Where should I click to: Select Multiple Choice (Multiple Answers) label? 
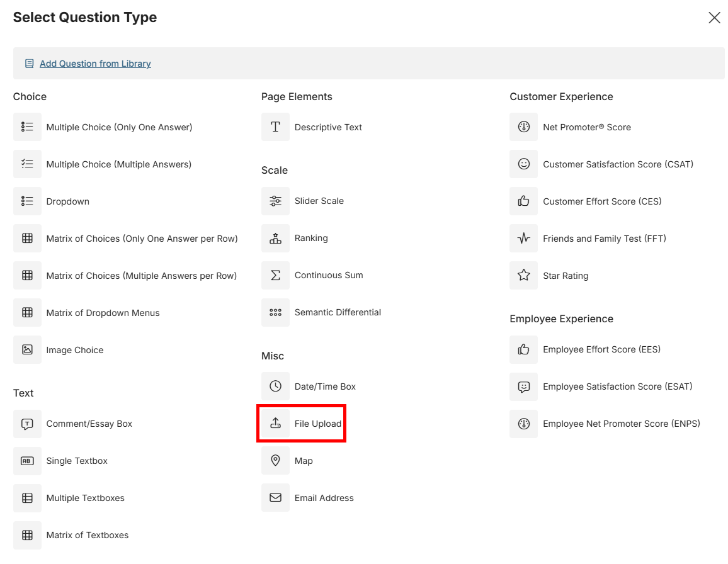point(119,164)
